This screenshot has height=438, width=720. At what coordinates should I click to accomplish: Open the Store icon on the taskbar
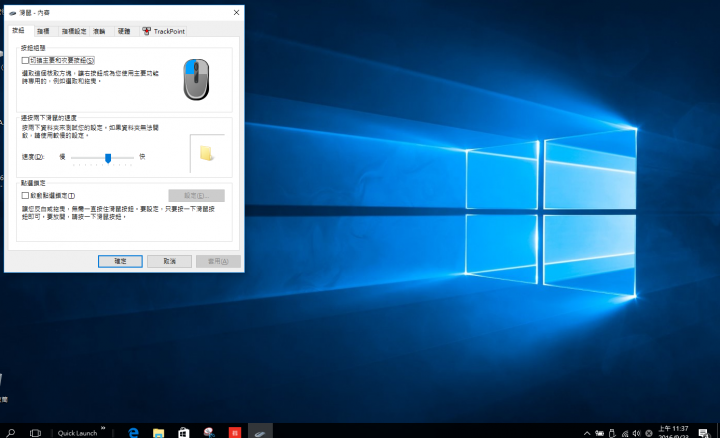[184, 432]
